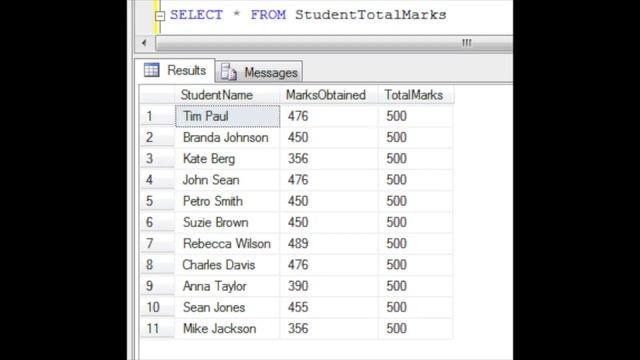Select row 1 via its row header
The image size is (640, 360).
click(x=157, y=116)
